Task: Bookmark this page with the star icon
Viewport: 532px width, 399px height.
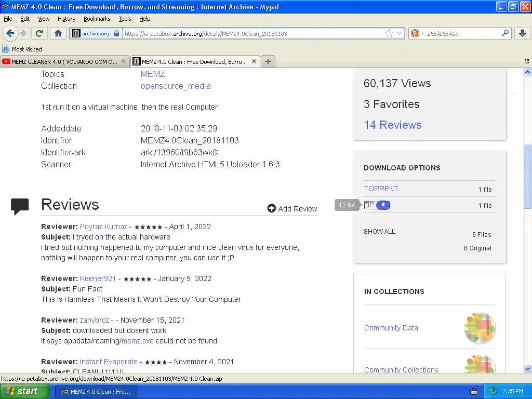Action: [x=389, y=33]
